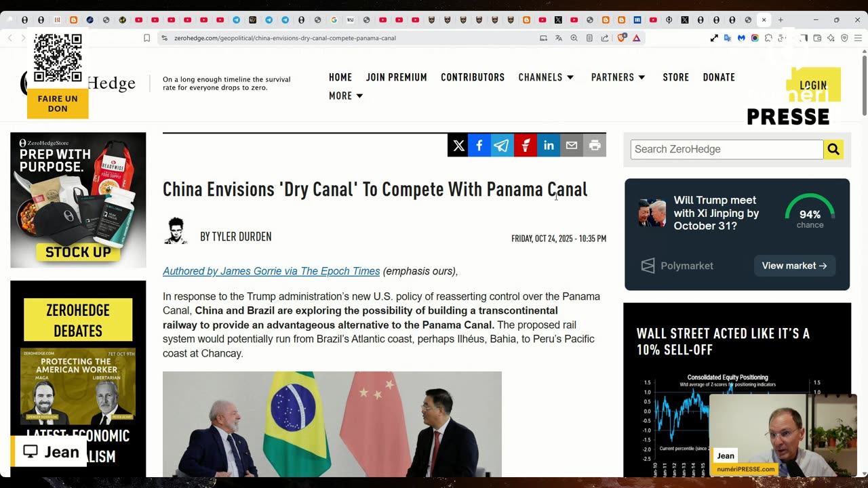The width and height of the screenshot is (868, 488).
Task: Open PREP WITH PURPOSE store ad
Action: [78, 200]
